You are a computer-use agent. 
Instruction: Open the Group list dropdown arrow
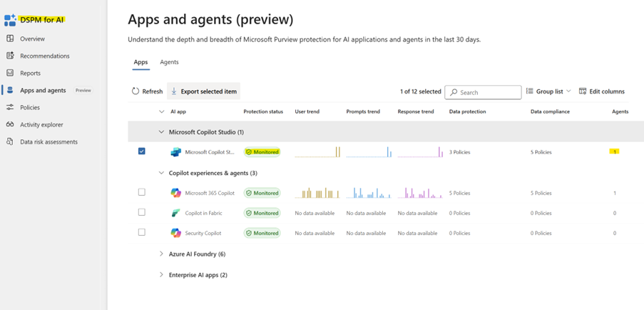[x=568, y=91]
